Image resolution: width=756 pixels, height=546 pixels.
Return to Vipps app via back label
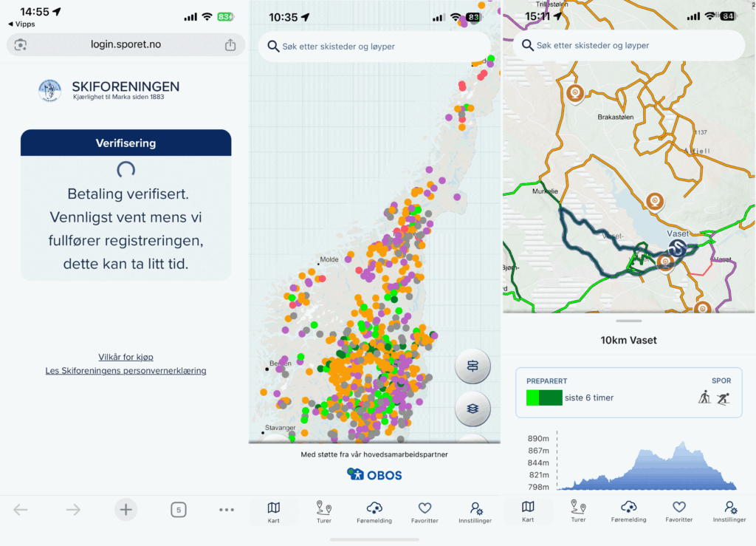21,24
